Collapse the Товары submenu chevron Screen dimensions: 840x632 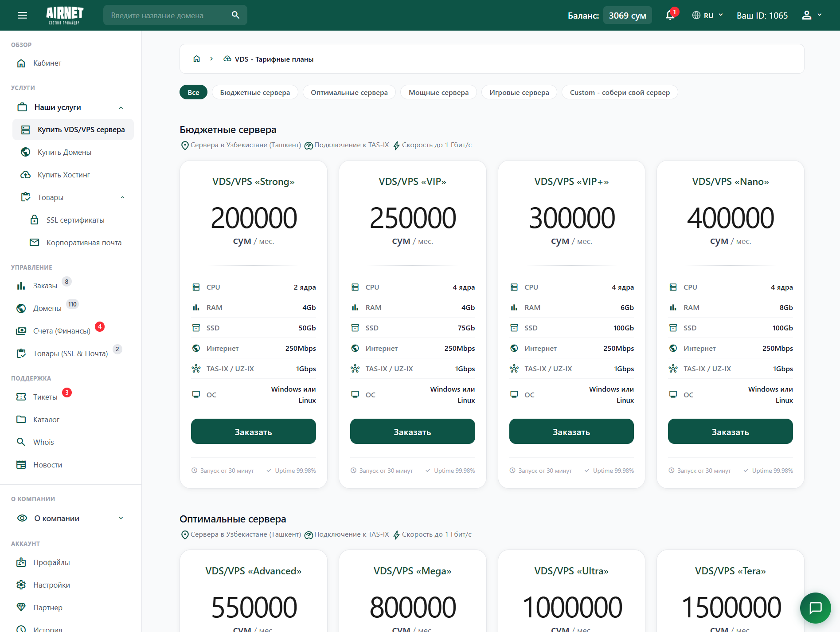pos(122,197)
